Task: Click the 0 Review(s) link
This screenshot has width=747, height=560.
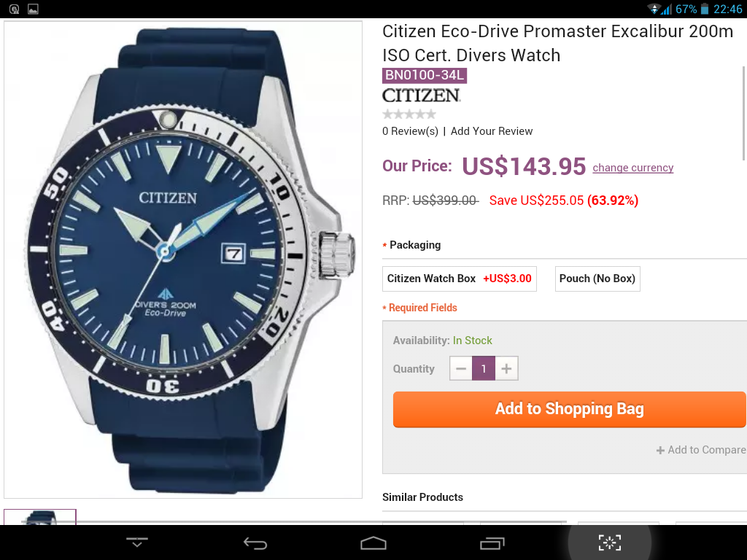Action: pyautogui.click(x=410, y=131)
